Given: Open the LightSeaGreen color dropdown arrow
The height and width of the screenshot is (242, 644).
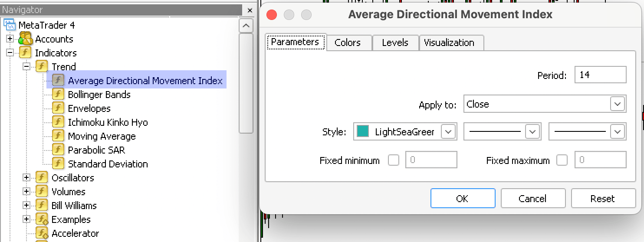Looking at the screenshot, I should (x=448, y=132).
